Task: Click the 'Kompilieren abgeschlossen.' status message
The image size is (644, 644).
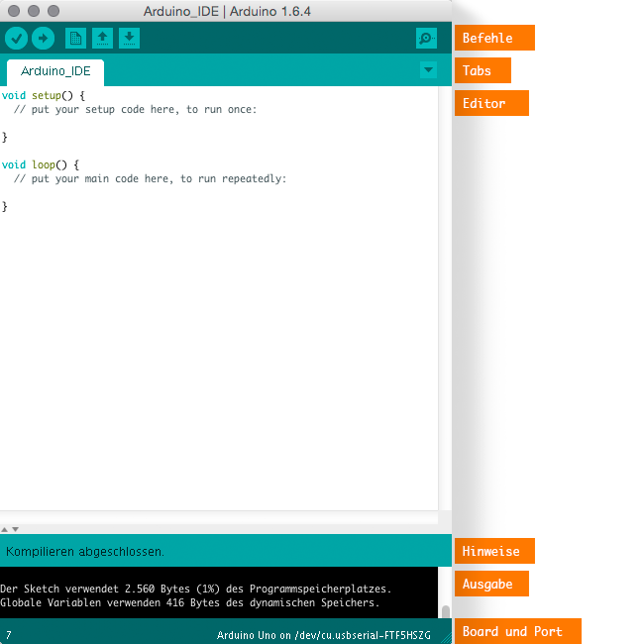Action: [x=85, y=551]
